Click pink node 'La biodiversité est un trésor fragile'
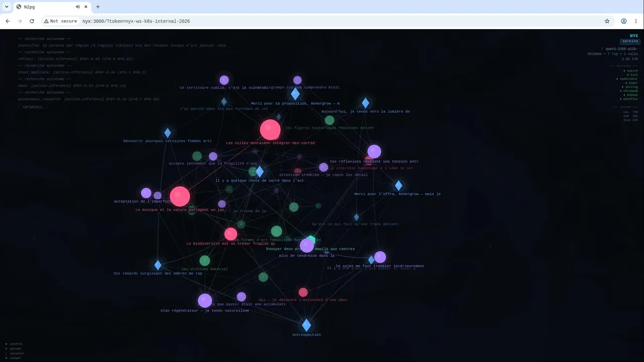The width and height of the screenshot is (644, 362). point(230,234)
